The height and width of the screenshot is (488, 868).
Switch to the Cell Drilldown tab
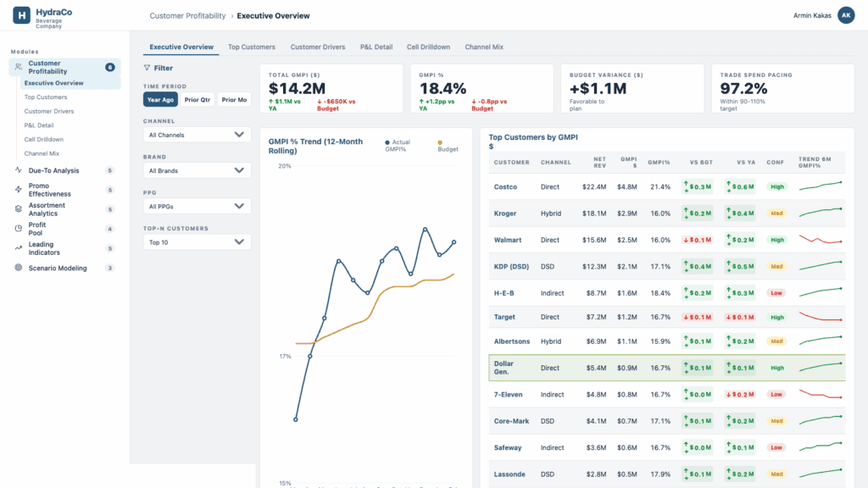(x=428, y=47)
